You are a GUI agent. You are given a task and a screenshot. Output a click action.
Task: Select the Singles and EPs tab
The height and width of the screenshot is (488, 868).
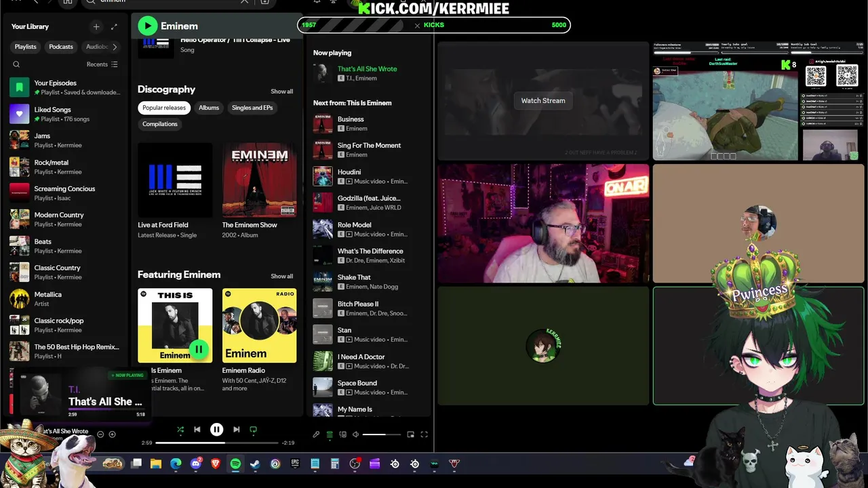252,108
